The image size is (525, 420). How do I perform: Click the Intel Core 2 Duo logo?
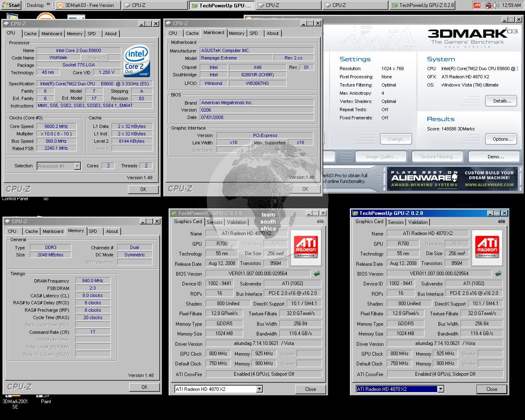137,62
